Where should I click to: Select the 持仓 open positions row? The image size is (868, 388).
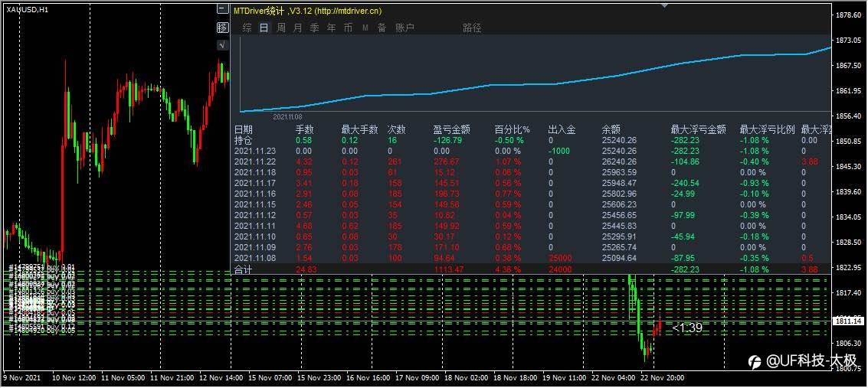(x=243, y=141)
